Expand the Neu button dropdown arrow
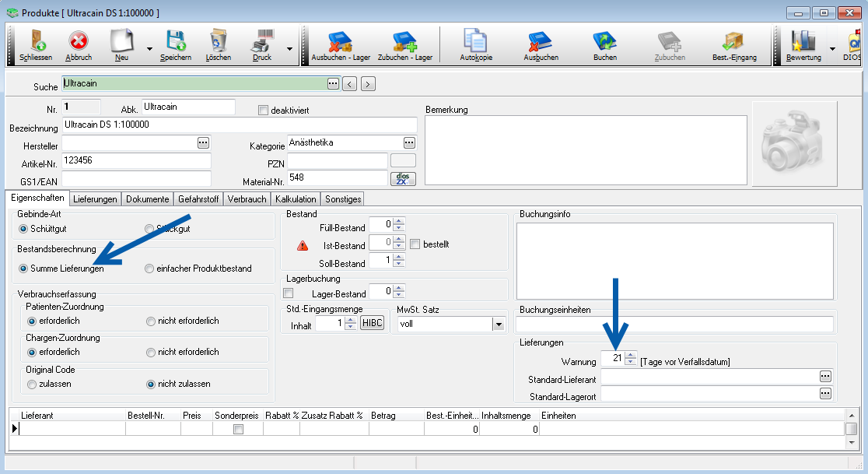The width and height of the screenshot is (868, 474). (149, 49)
